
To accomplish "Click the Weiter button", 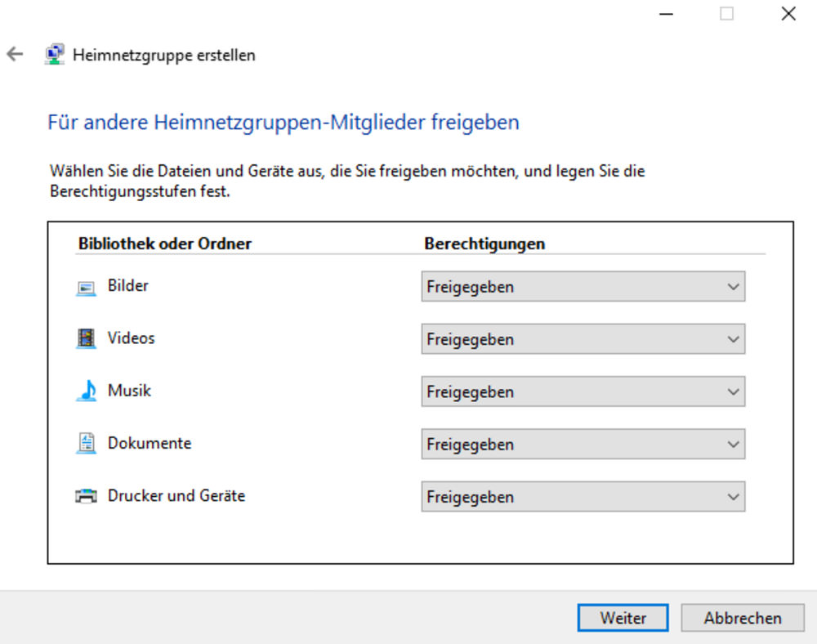I will coord(623,618).
